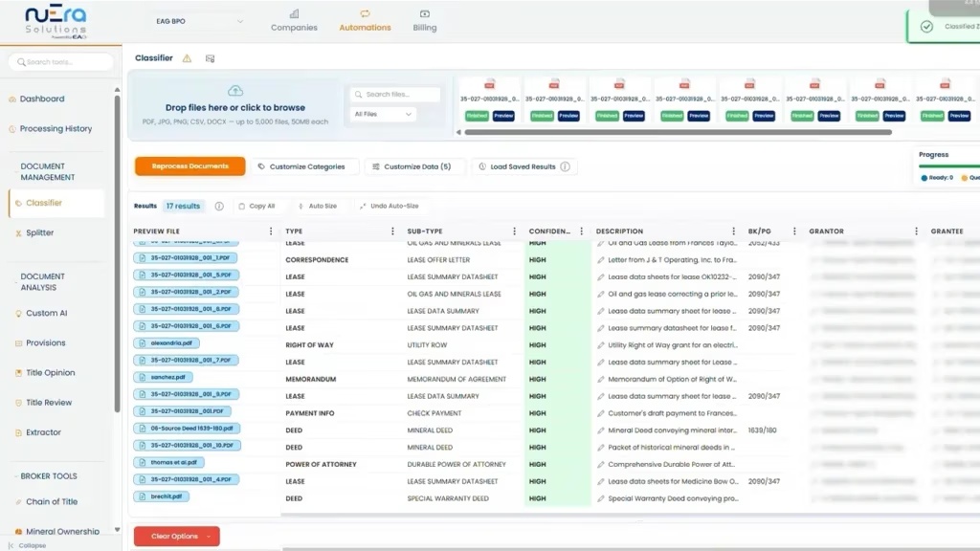Screen dimensions: 980x551
Task: Preview the first uploaded file thumbnail
Action: [x=503, y=116]
